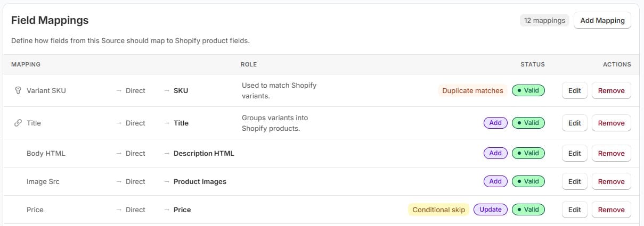Screen dimensions: 644x226
Task: Click the Add badge in Image Src row
Action: 495,181
